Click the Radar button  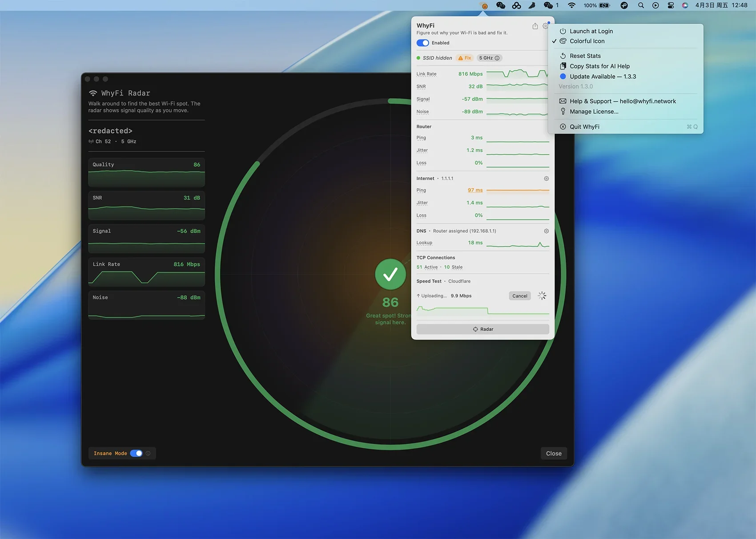point(483,329)
